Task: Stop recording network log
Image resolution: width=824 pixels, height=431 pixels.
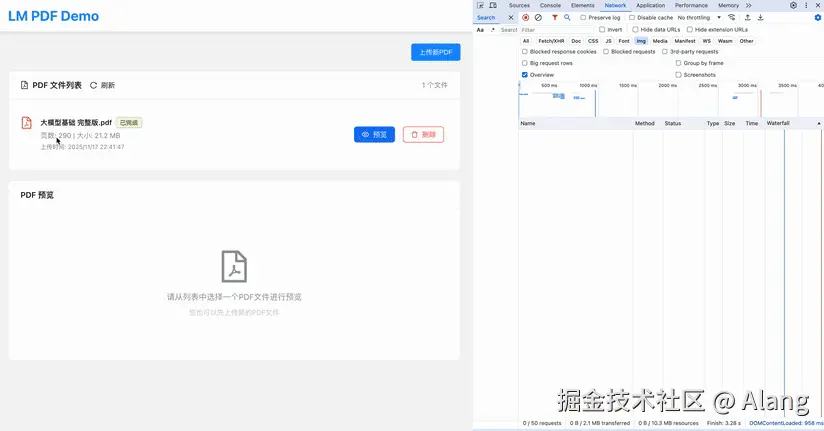Action: pyautogui.click(x=526, y=17)
